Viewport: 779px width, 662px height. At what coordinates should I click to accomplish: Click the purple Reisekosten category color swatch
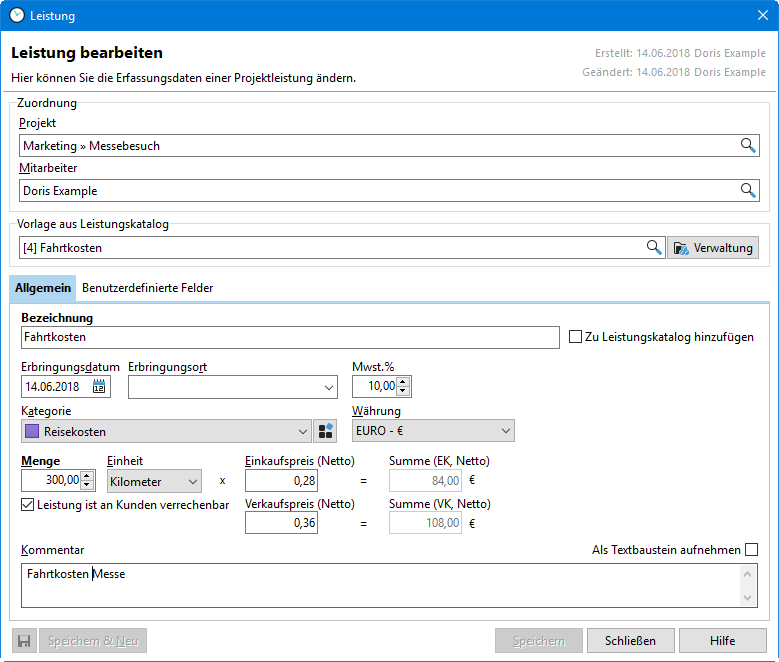point(32,432)
